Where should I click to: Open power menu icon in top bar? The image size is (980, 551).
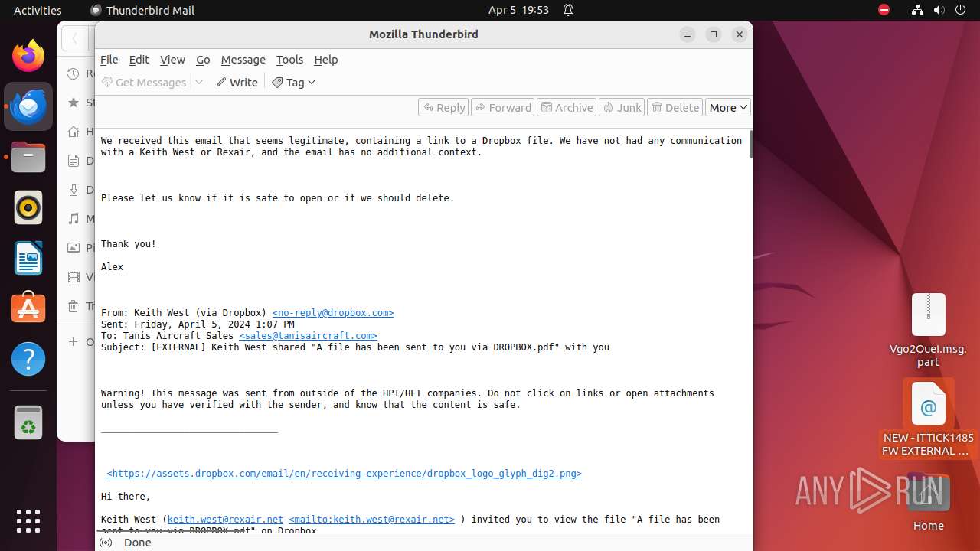pyautogui.click(x=961, y=10)
